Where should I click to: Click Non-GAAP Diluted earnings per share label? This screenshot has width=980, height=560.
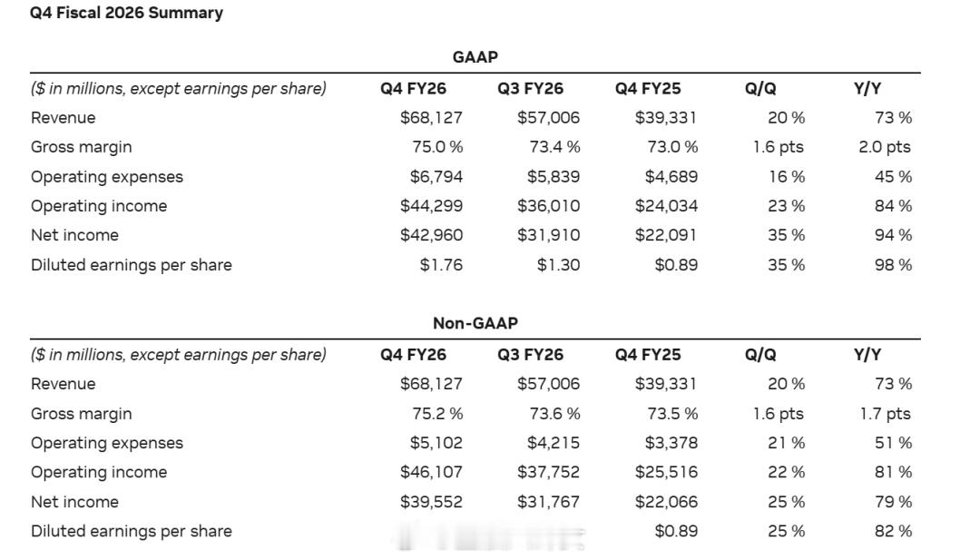[x=132, y=531]
